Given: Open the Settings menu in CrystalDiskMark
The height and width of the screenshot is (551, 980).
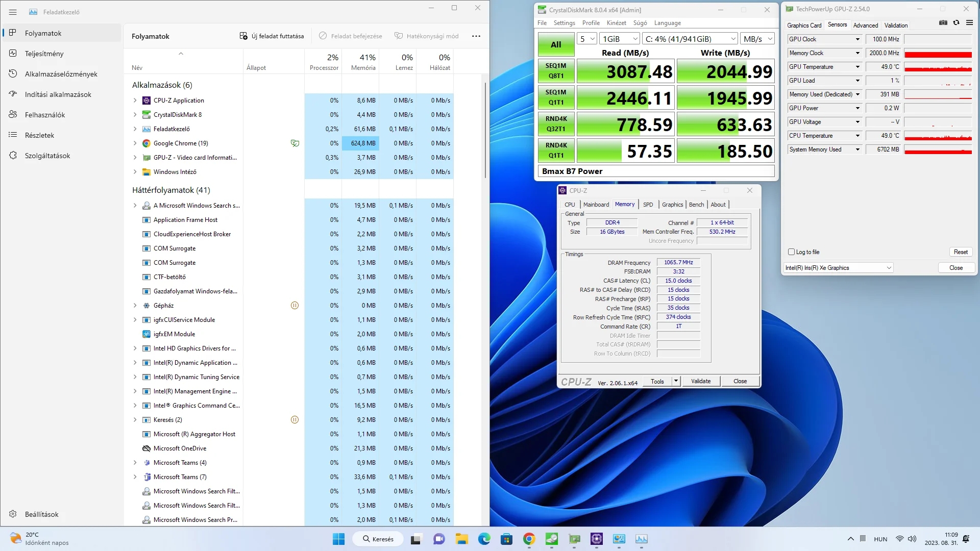Looking at the screenshot, I should (564, 23).
